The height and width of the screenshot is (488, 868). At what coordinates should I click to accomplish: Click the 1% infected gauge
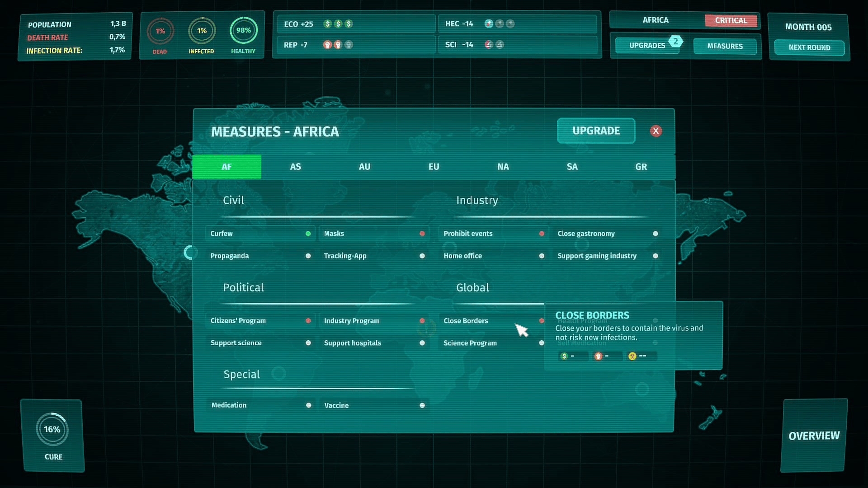tap(202, 31)
